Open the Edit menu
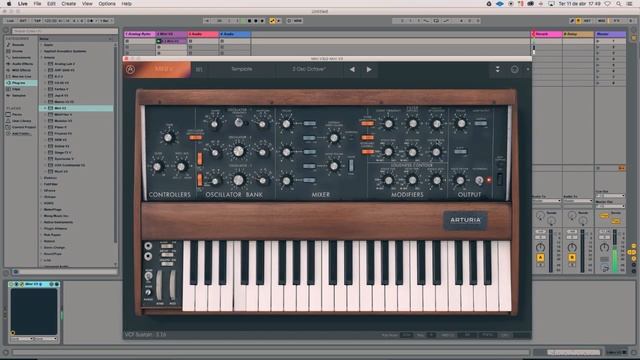The width and height of the screenshot is (640, 360). [51, 4]
